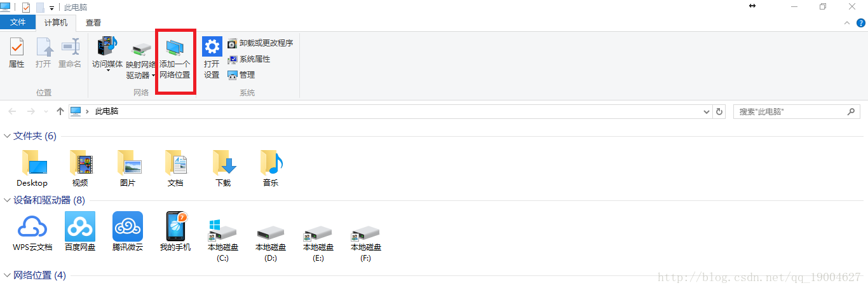Click the 添加一个网络位置 ribbon icon

(x=175, y=60)
